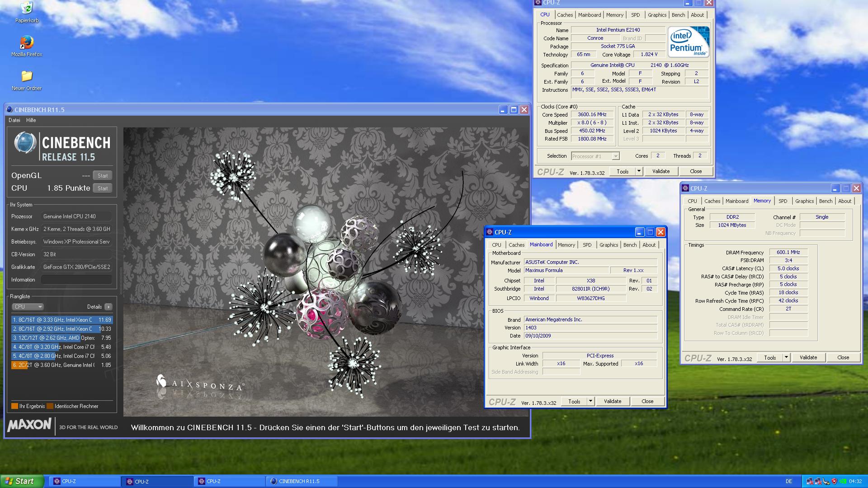
Task: Open the Hilfe menu in Cinebench
Action: (x=31, y=120)
